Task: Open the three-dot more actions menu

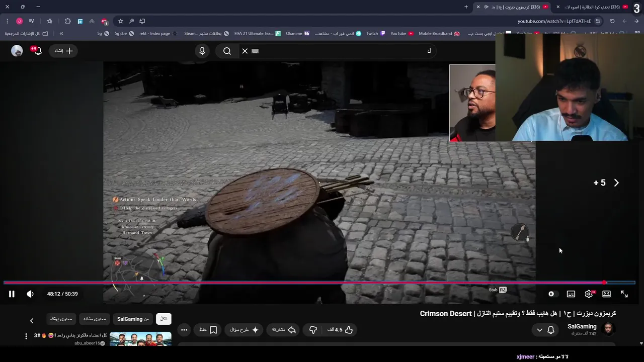Action: (x=184, y=330)
